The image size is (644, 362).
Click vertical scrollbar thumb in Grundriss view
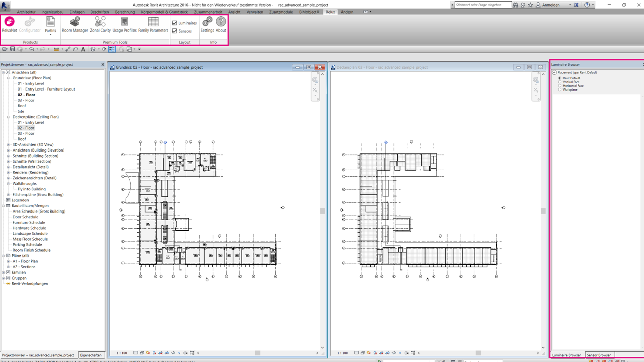pyautogui.click(x=322, y=211)
